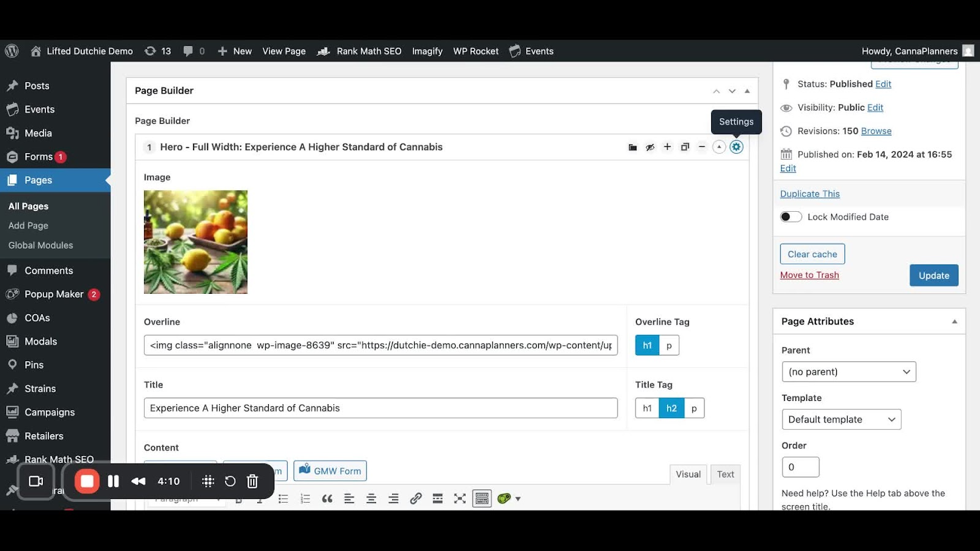
Task: Toggle the recording camera
Action: pos(36,481)
